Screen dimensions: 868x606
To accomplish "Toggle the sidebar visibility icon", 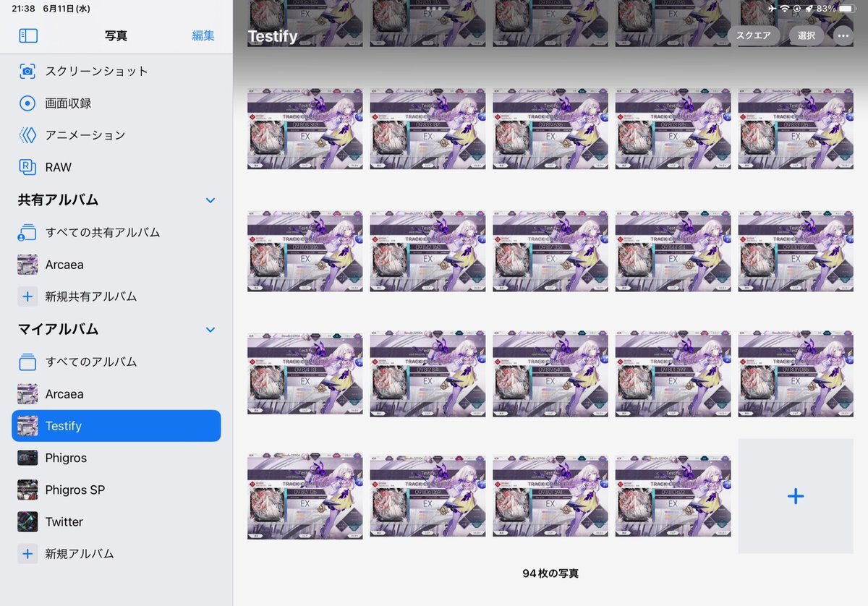I will point(28,35).
